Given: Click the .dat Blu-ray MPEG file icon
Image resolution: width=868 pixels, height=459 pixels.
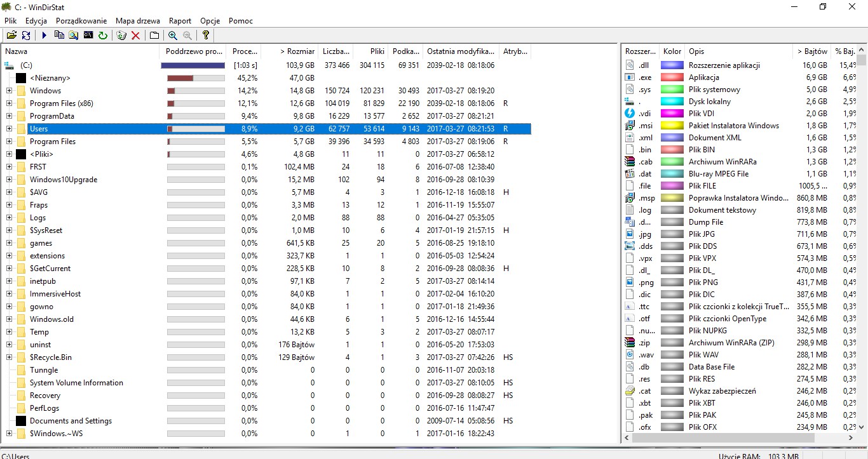Looking at the screenshot, I should tap(630, 173).
